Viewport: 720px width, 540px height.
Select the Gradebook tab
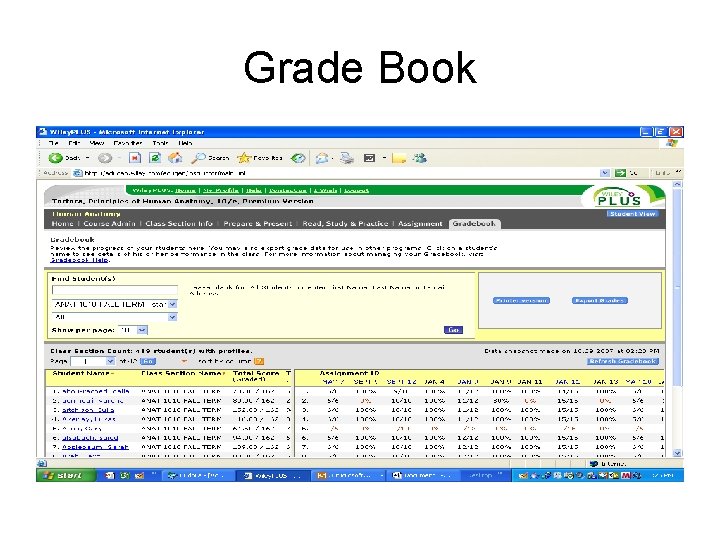pyautogui.click(x=474, y=224)
